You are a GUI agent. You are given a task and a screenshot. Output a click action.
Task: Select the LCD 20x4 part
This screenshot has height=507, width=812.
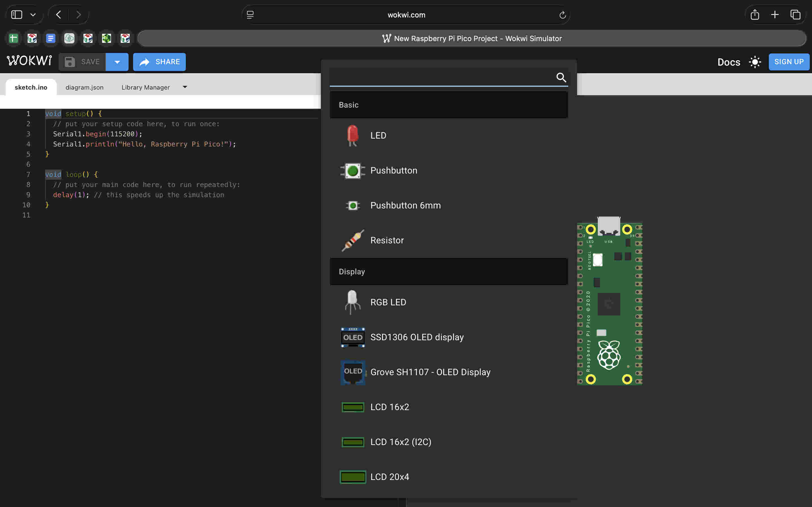click(x=389, y=477)
